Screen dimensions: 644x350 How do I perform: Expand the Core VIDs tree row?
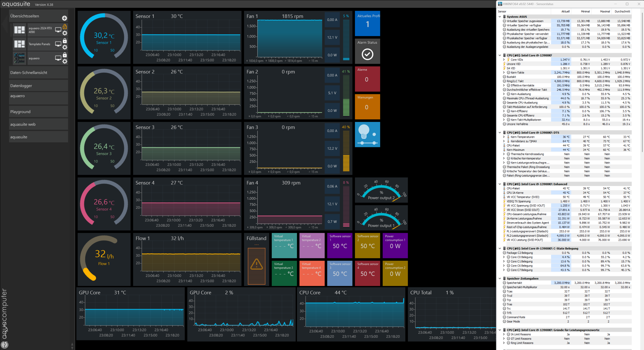[x=504, y=60]
